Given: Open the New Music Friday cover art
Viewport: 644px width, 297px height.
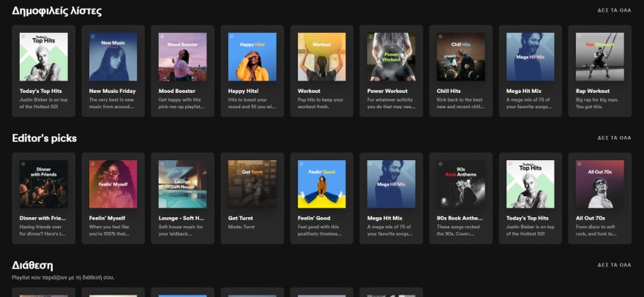Looking at the screenshot, I should click(113, 56).
